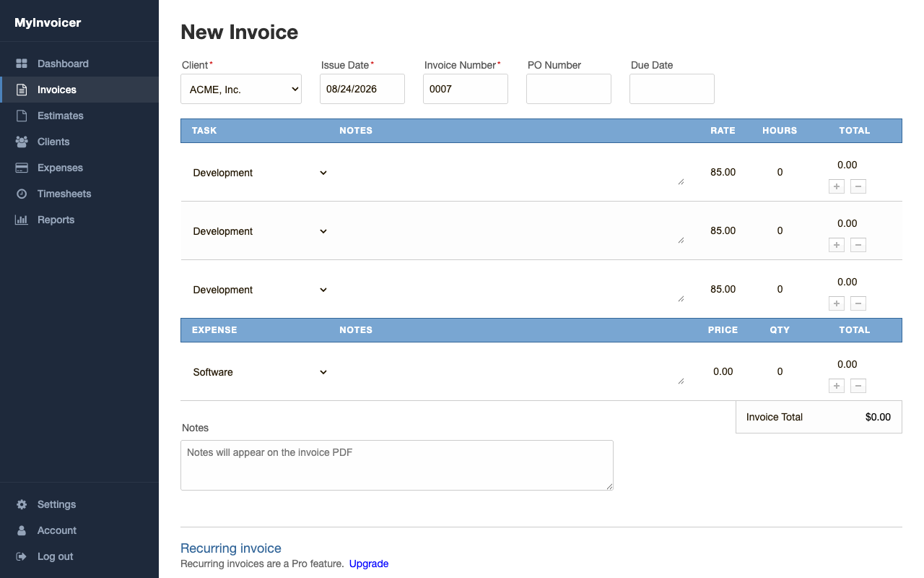
Task: Click the third task row's hours field
Action: [x=780, y=289]
